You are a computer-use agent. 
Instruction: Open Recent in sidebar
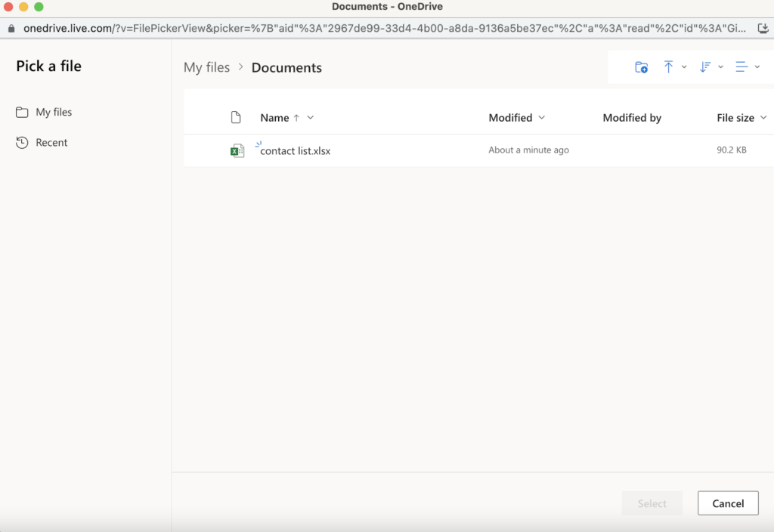coord(51,143)
